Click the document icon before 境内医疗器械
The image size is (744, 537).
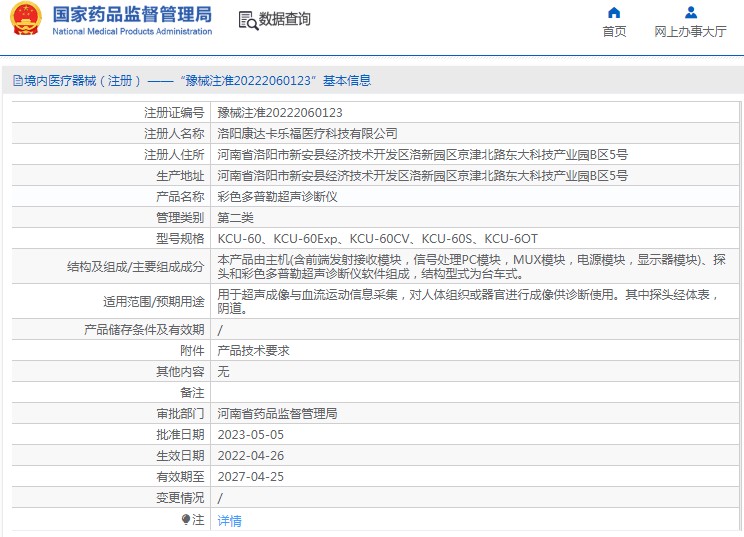click(x=18, y=81)
